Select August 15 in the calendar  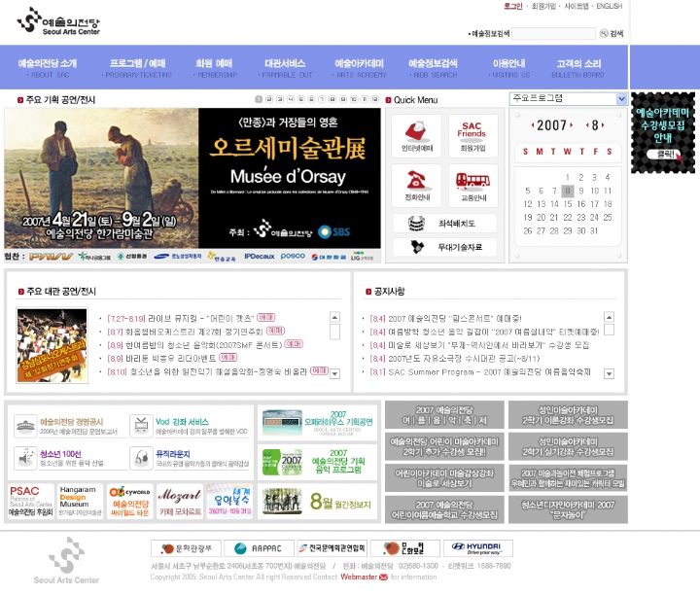coord(568,204)
